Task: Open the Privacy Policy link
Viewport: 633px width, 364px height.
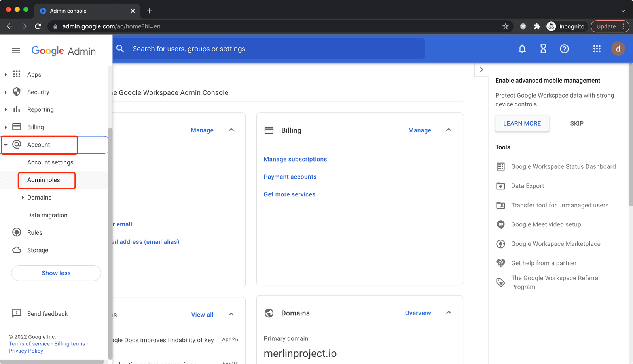Action: [x=26, y=351]
